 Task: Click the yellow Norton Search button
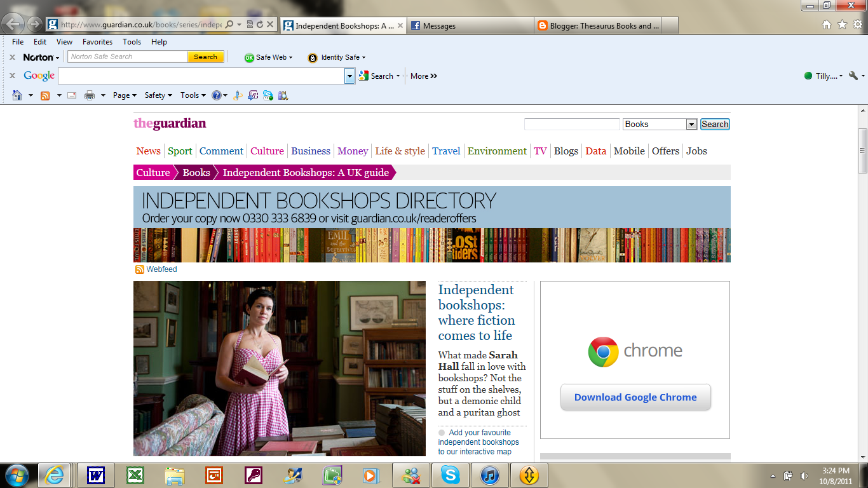[205, 57]
